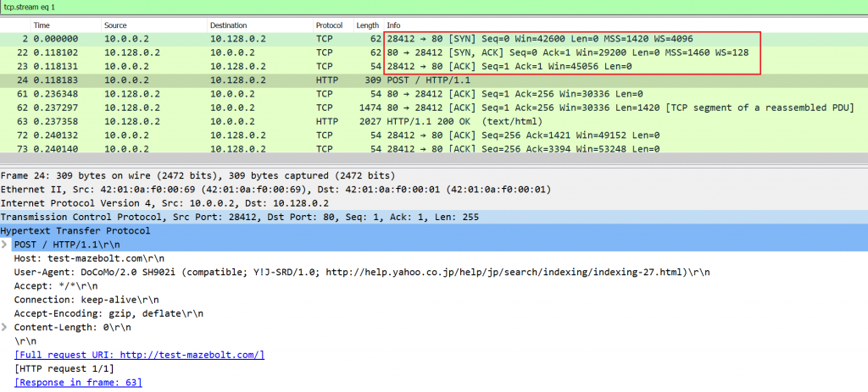Click Length 2027 in packet 63 row
Image resolution: width=868 pixels, height=392 pixels.
point(369,121)
